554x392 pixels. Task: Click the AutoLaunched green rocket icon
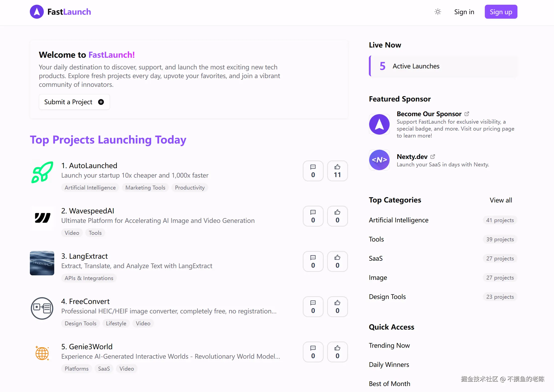(42, 172)
